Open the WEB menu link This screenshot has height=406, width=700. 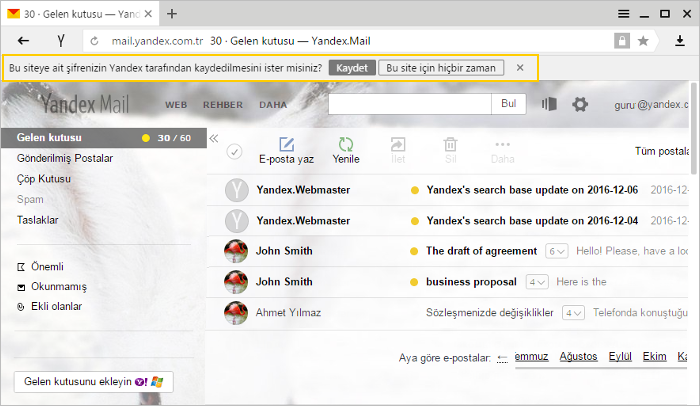click(x=176, y=105)
